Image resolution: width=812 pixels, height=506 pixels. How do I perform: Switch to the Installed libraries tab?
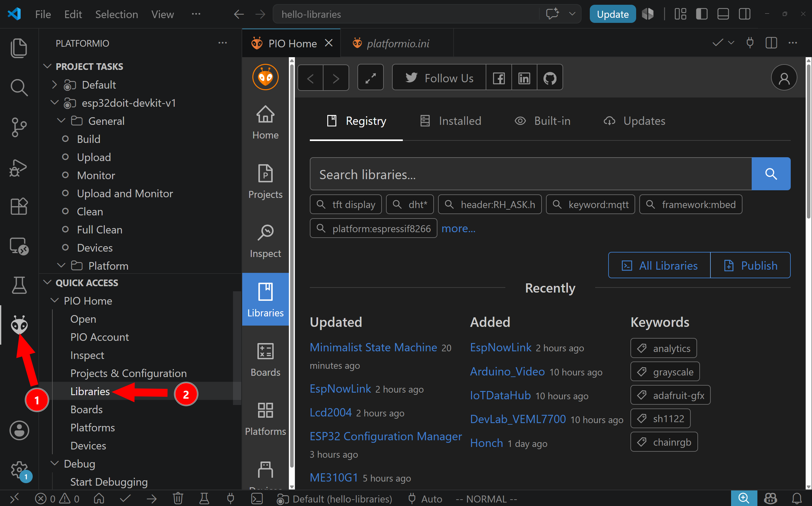pos(450,121)
